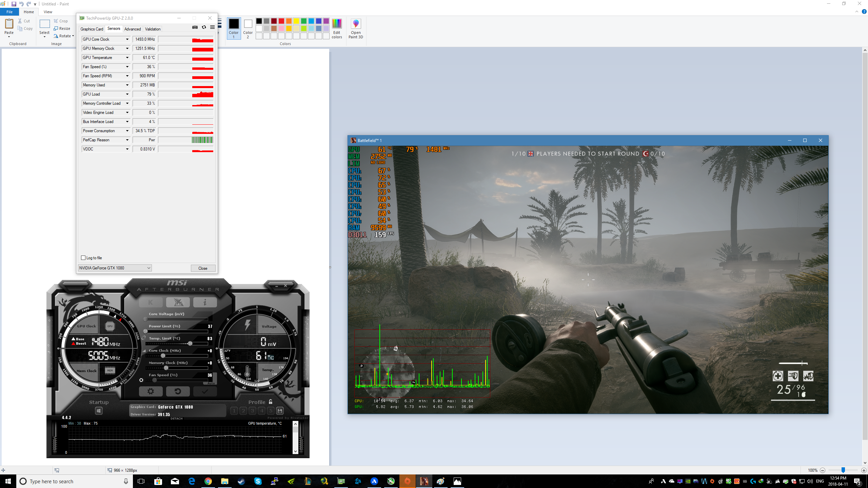Click the Afterburner K Kombustor button
The width and height of the screenshot is (868, 488).
[151, 302]
